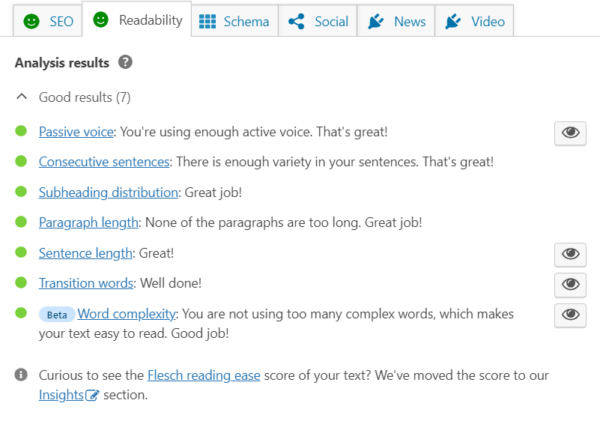Viewport: 600px width, 427px height.
Task: Click the external edit icon next to Insights
Action: click(93, 395)
